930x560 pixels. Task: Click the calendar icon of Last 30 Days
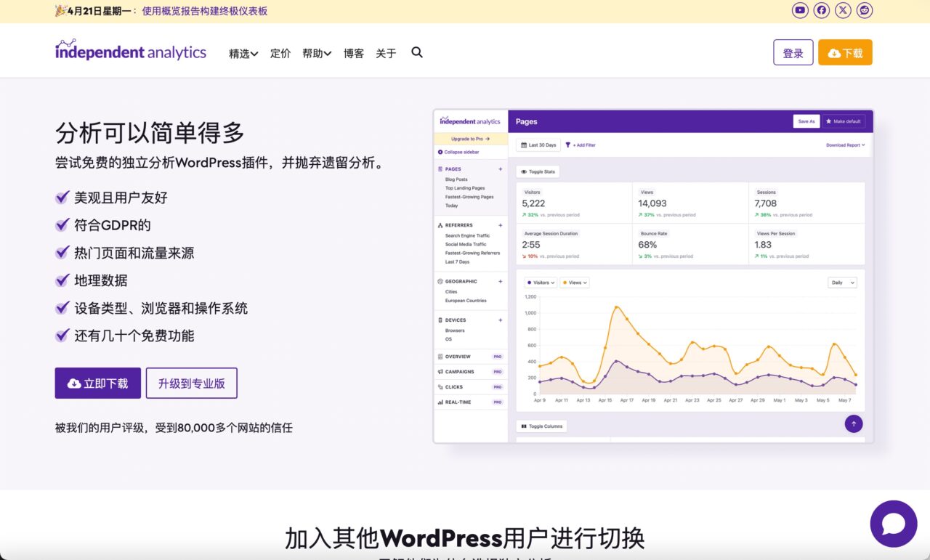(524, 145)
